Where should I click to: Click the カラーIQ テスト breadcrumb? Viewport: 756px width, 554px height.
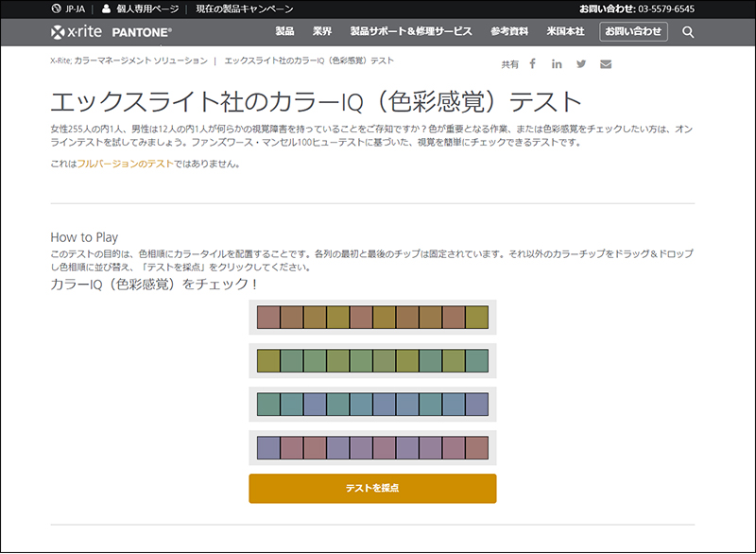(x=309, y=61)
